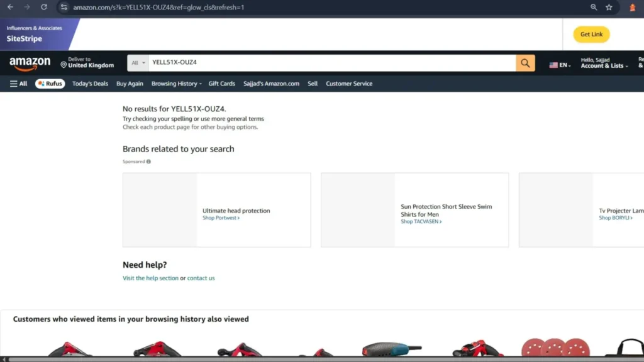The width and height of the screenshot is (644, 362).
Task: Open Rufus assistant
Action: (50, 84)
